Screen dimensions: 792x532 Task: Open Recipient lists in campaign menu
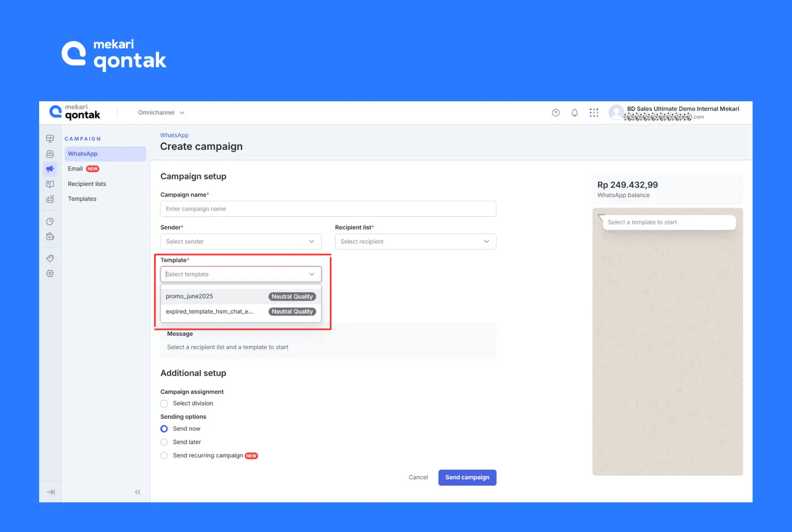point(87,184)
